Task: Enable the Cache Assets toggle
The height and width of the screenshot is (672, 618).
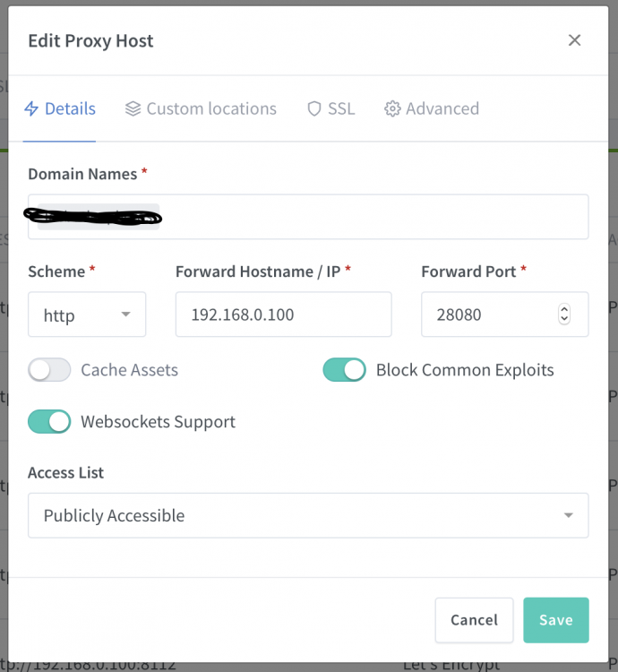Action: tap(49, 370)
